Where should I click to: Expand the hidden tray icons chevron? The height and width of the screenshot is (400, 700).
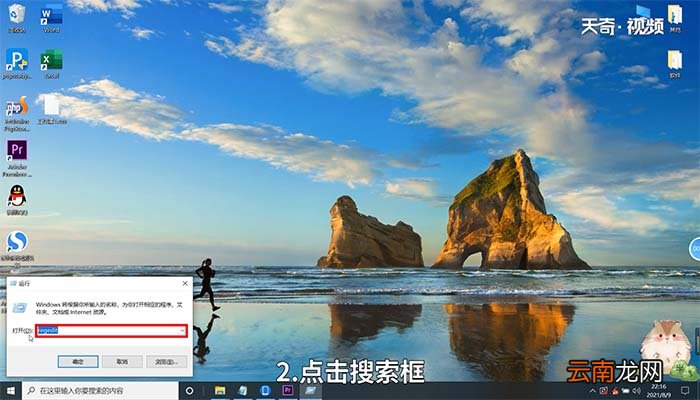click(x=592, y=391)
